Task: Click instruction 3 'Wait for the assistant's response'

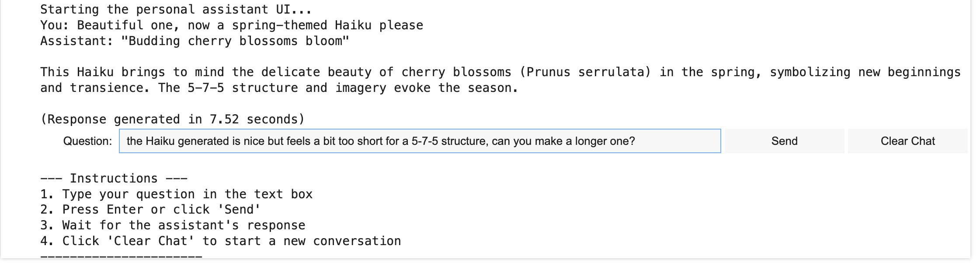Action: 173,225
